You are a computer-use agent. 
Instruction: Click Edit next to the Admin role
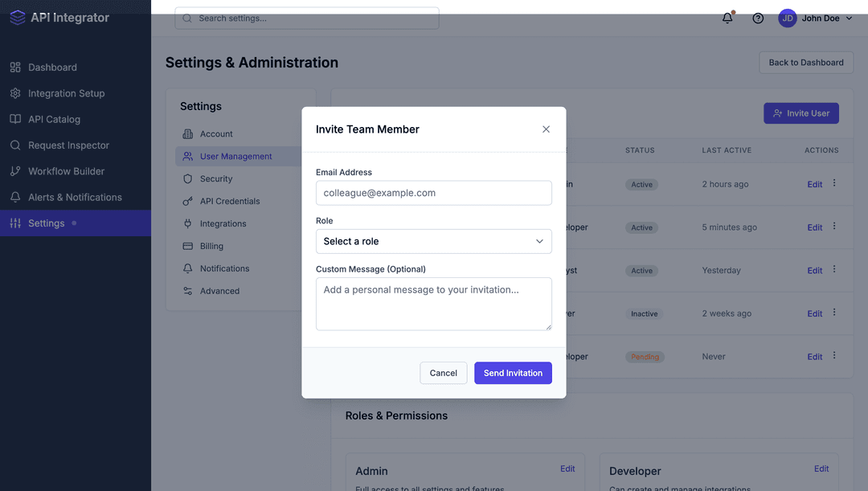[567, 468]
